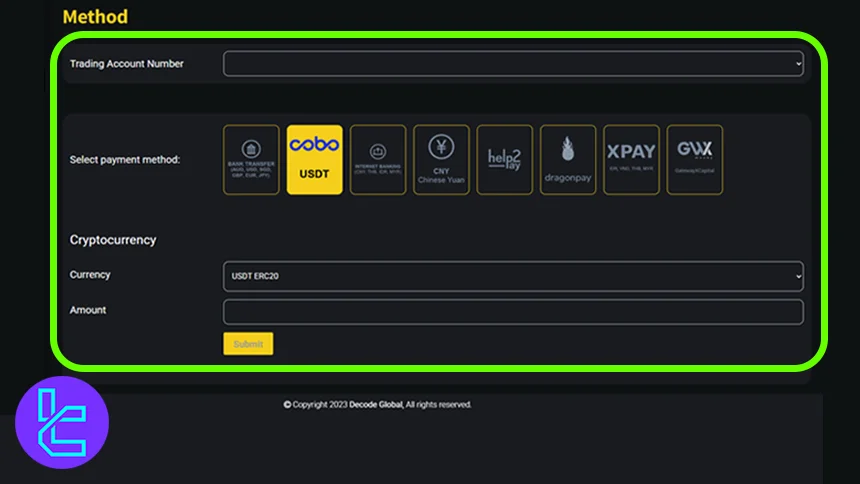
Task: Click the Select payment method label
Action: tap(125, 160)
